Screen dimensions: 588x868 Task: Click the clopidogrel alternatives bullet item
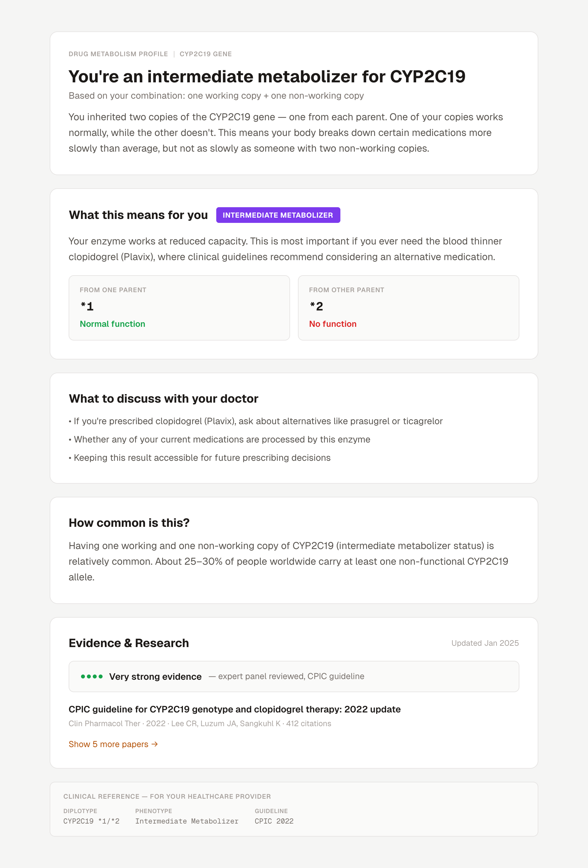click(256, 421)
